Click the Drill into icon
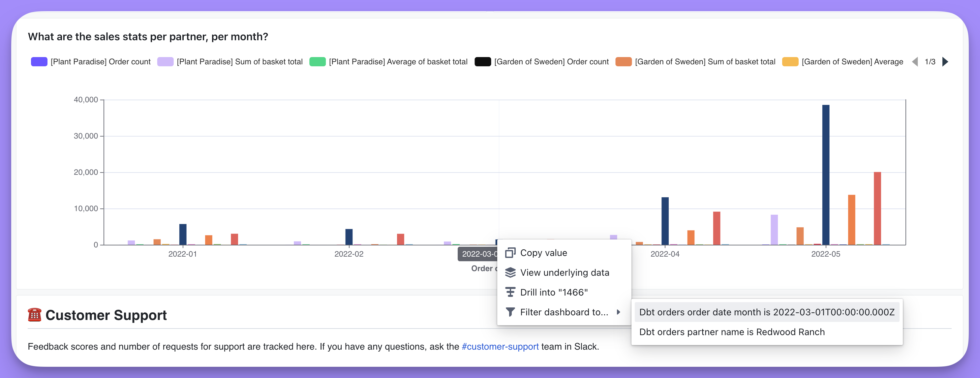The width and height of the screenshot is (980, 378). [510, 292]
